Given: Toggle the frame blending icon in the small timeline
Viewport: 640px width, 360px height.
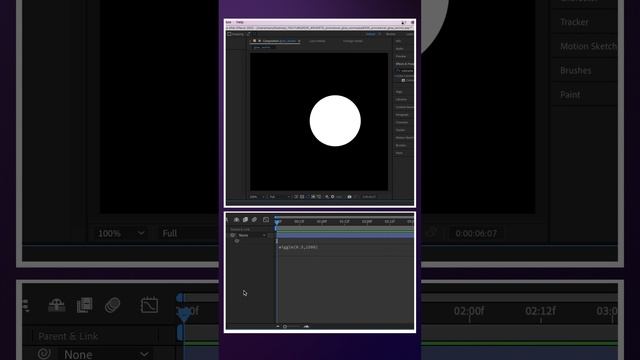Looking at the screenshot, I should (x=245, y=220).
